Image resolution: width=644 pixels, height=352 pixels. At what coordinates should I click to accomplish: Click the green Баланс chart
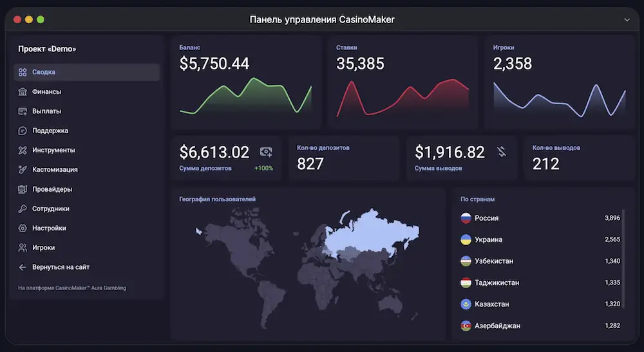pyautogui.click(x=246, y=97)
